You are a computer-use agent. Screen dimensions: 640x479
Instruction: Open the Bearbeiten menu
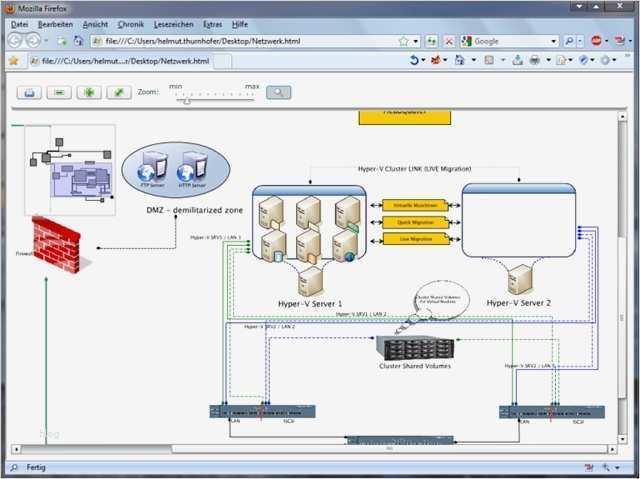tap(55, 24)
